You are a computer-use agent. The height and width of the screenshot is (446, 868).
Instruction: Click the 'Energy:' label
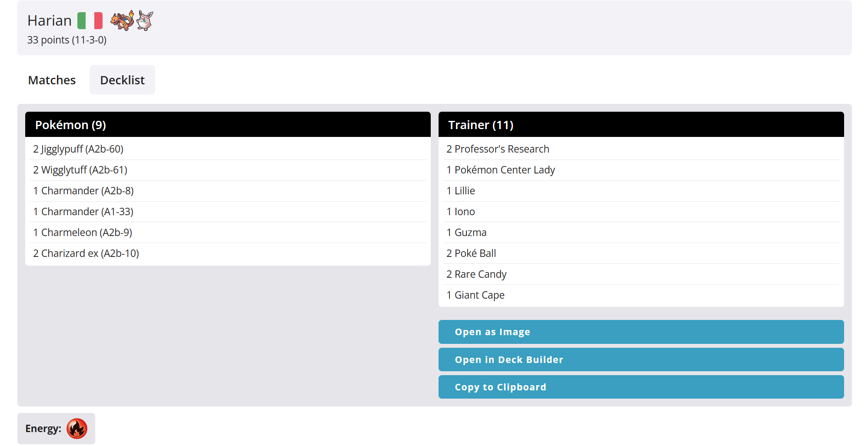(x=43, y=429)
